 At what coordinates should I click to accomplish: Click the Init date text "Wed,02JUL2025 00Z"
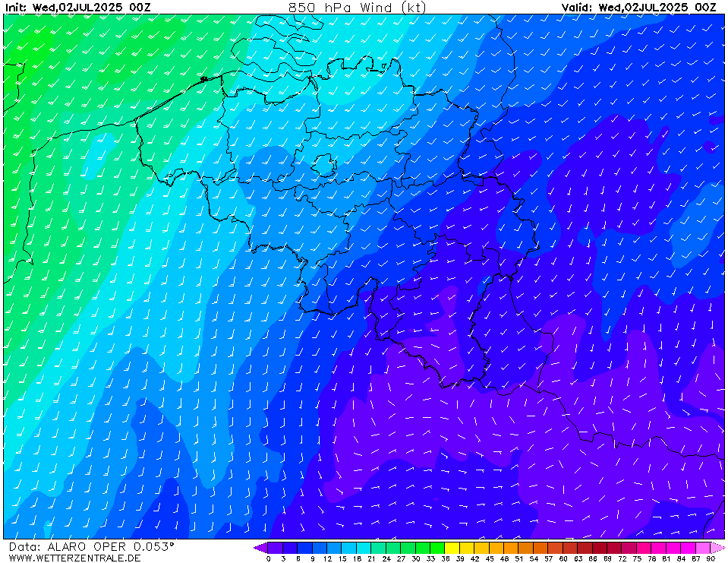click(91, 7)
